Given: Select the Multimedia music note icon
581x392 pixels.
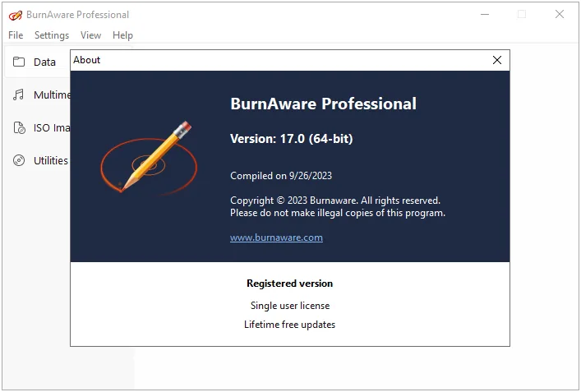Looking at the screenshot, I should click(x=18, y=95).
